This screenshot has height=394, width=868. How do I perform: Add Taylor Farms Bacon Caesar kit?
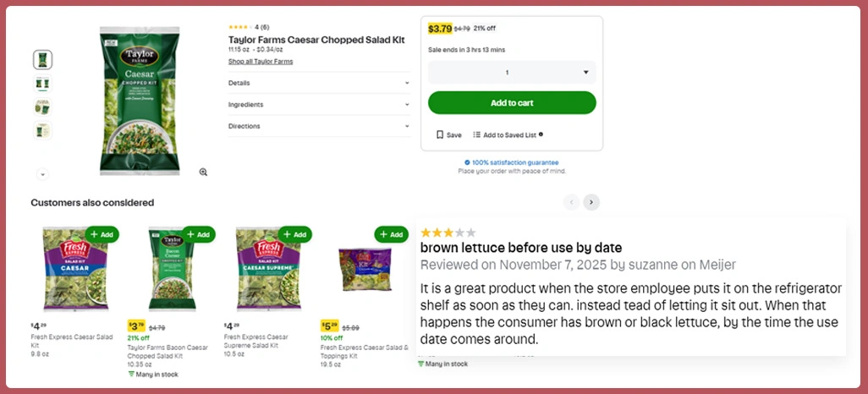[198, 234]
